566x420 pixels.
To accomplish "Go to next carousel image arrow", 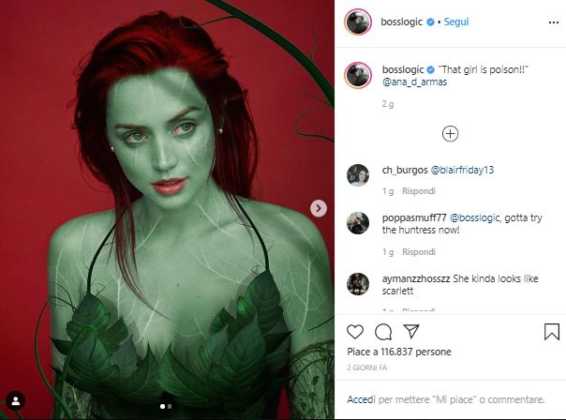I will (x=318, y=208).
